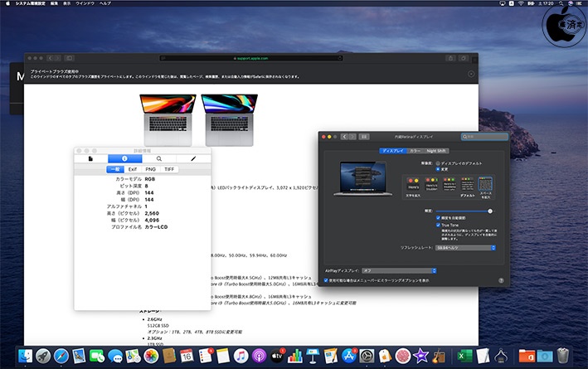The height and width of the screenshot is (369, 588).
Task: Open Podcasts purple icon in Dock
Action: 259,356
